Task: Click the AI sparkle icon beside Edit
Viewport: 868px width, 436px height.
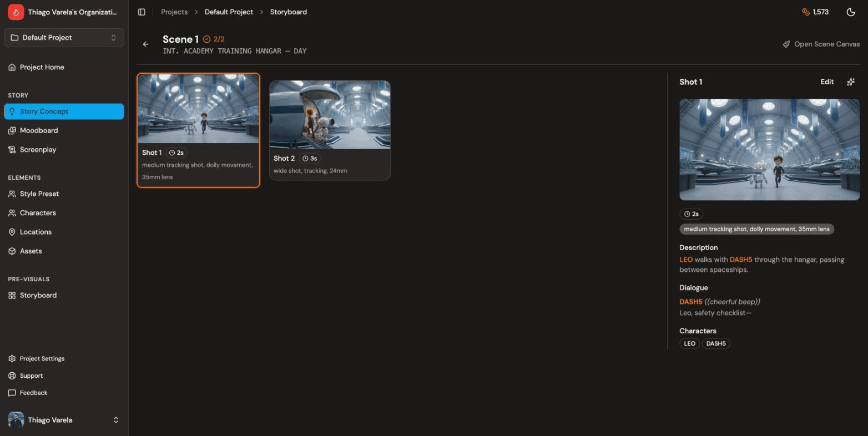Action: pyautogui.click(x=851, y=82)
